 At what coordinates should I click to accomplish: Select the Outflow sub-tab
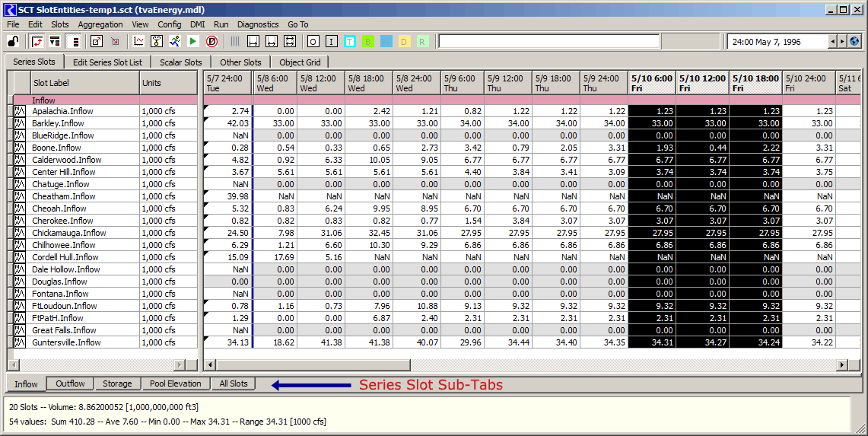tap(70, 383)
